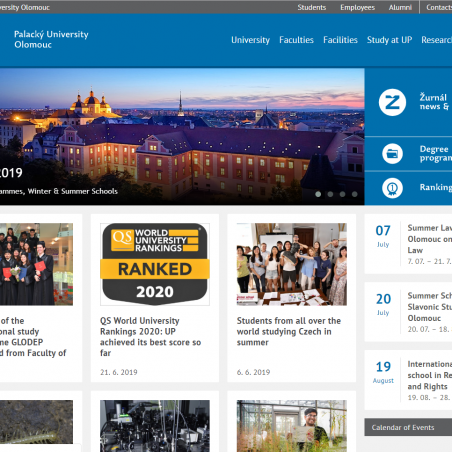Click 'Winter & Summer Schools' banner caption
Image resolution: width=452 pixels, height=452 pixels.
point(73,191)
